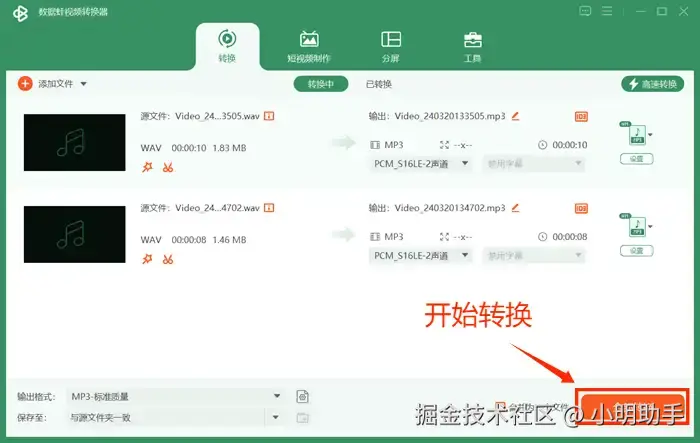Click the effects wand icon for Video_24...4702.wav
The height and width of the screenshot is (443, 700).
coord(147,259)
